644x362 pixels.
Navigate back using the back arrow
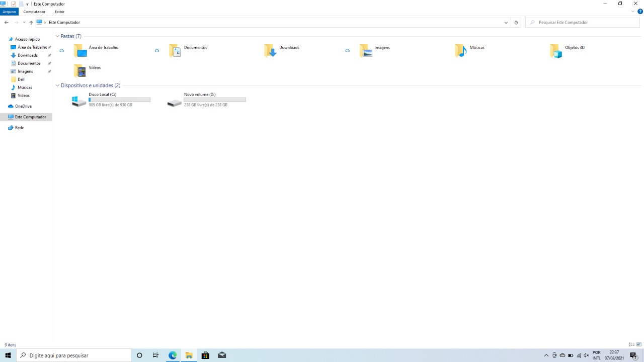pyautogui.click(x=6, y=22)
